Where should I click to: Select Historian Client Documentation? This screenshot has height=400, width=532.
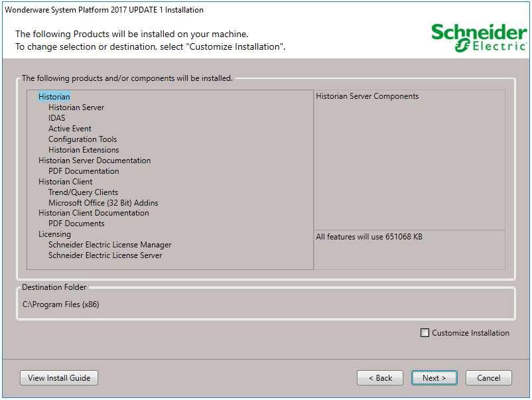tap(94, 213)
